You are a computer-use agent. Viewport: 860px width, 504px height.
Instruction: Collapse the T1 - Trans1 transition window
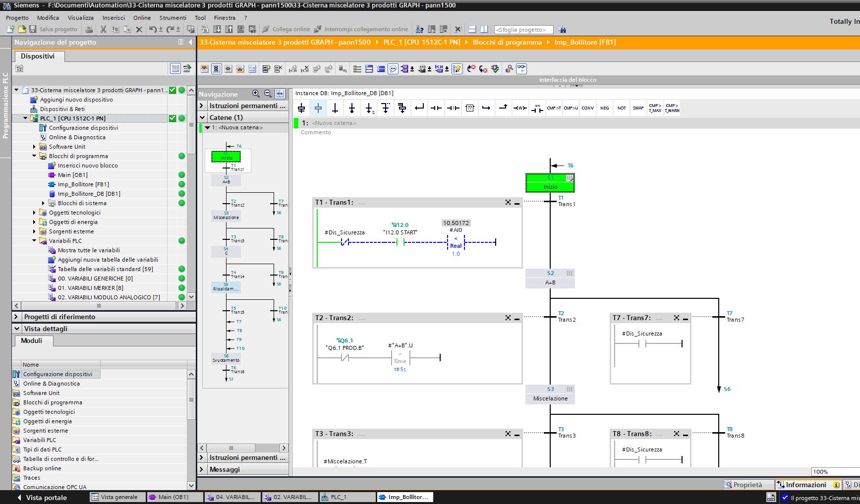tap(517, 203)
